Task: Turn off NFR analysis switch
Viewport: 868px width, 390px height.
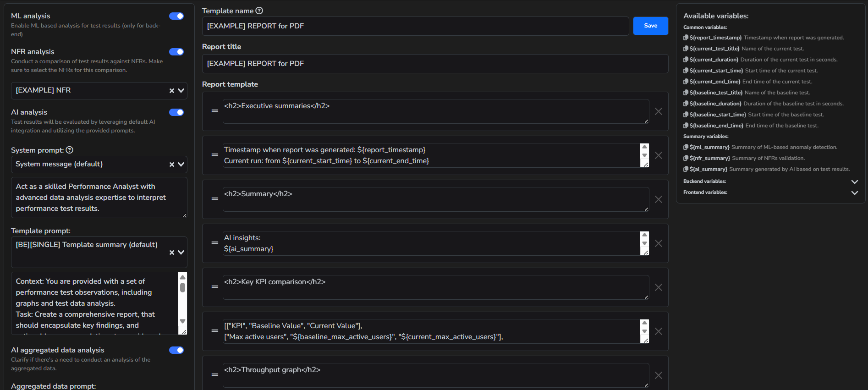Action: 176,52
